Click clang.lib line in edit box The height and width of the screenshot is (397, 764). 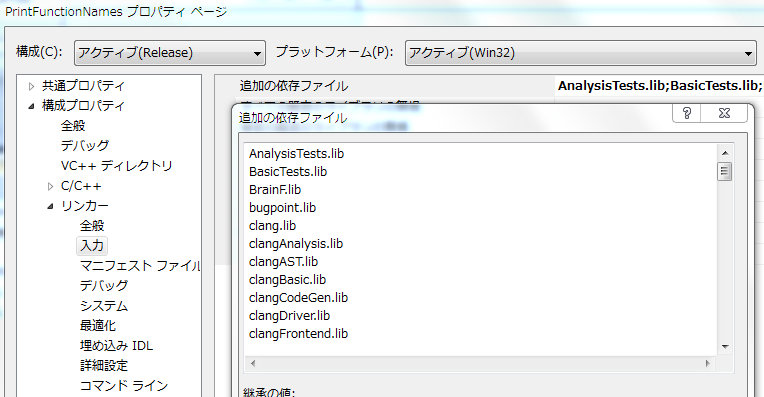point(272,226)
